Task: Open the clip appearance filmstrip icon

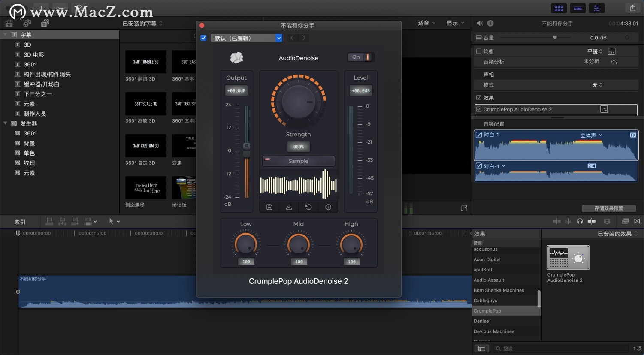Action: (x=607, y=221)
